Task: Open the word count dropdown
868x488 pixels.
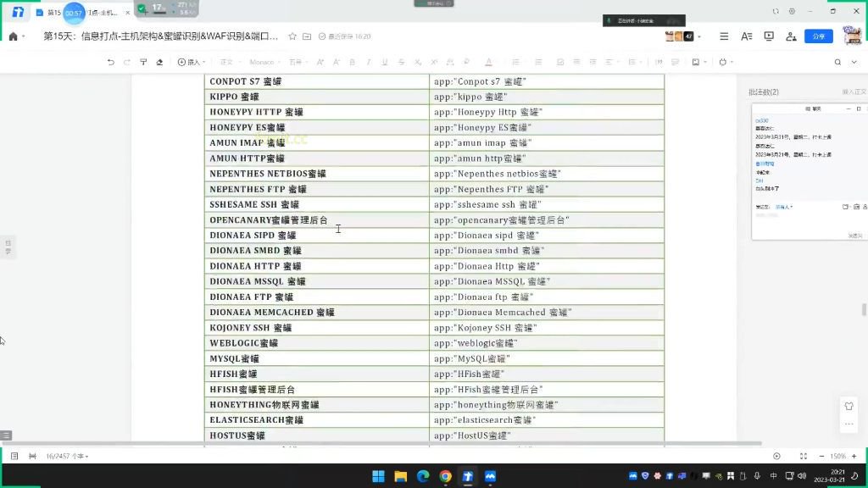Action: 67,456
